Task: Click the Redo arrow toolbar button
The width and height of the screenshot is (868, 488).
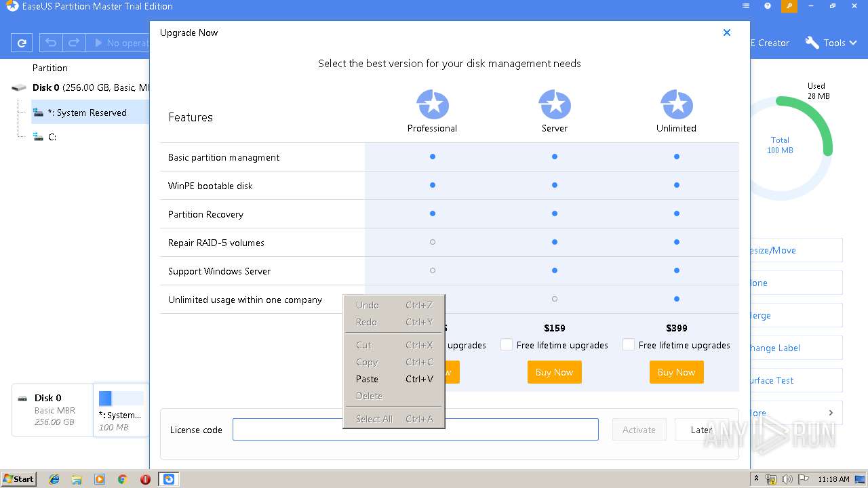Action: point(74,43)
